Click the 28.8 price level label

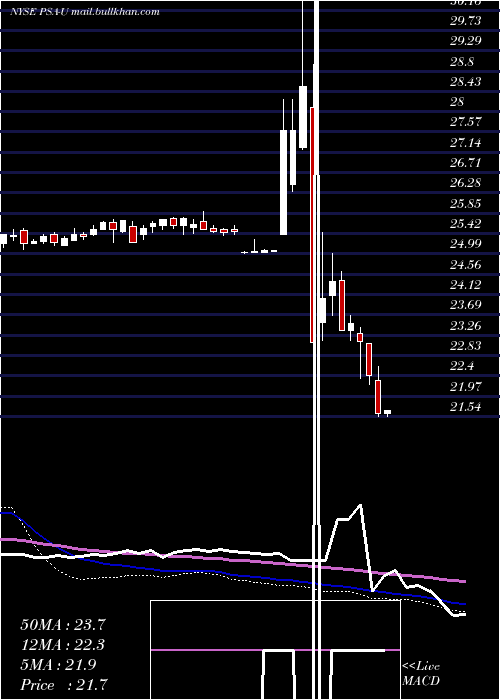click(462, 62)
